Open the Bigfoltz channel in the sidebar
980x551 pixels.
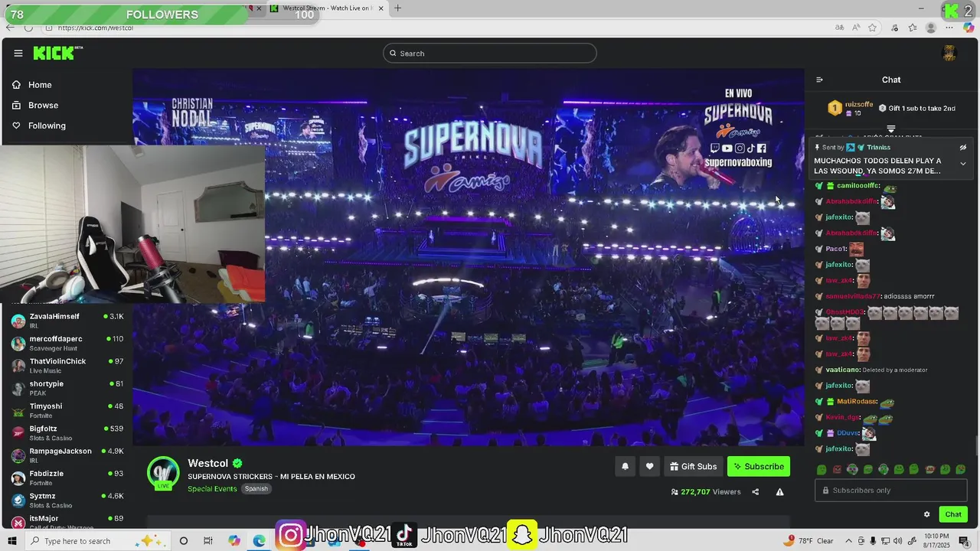click(x=67, y=433)
